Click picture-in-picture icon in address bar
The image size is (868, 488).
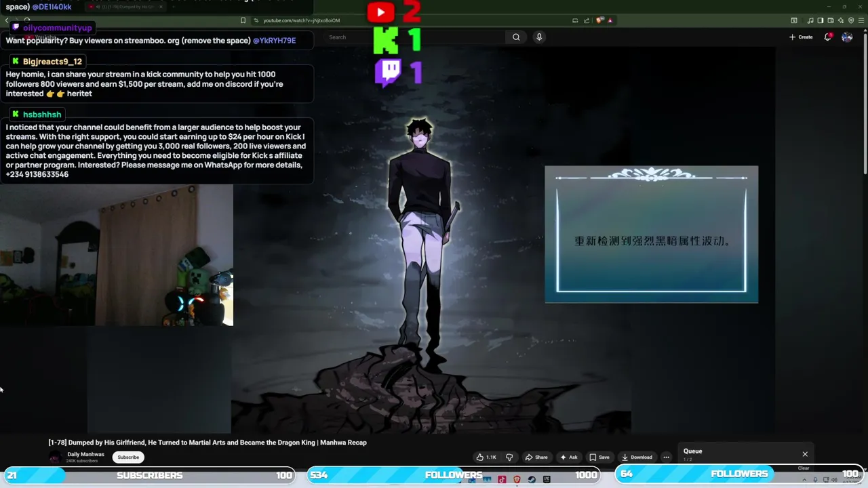[575, 20]
